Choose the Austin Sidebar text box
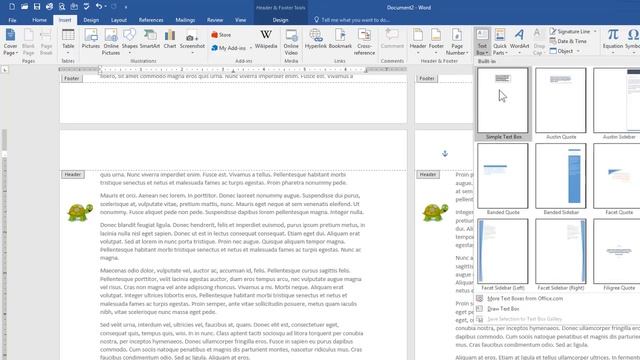This screenshot has width=640, height=360. (617, 104)
